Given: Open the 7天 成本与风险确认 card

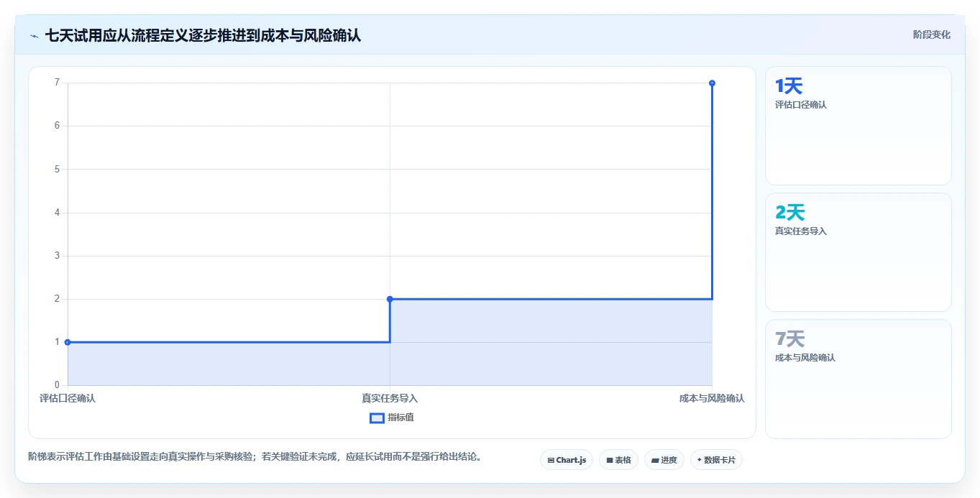Looking at the screenshot, I should [858, 379].
